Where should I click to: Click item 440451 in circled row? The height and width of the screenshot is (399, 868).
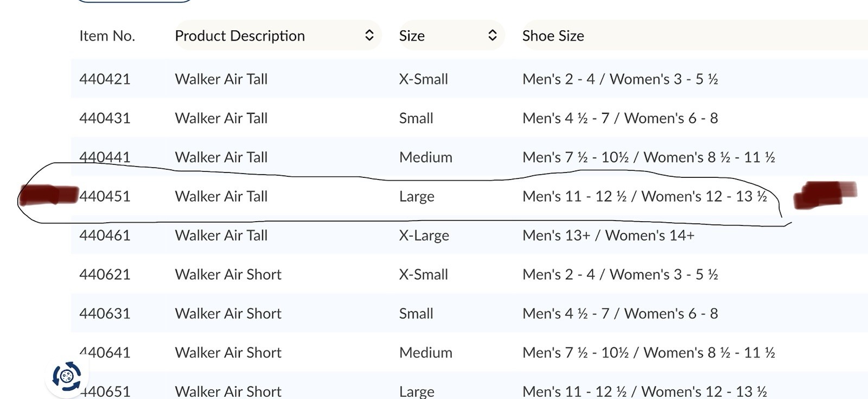[105, 196]
